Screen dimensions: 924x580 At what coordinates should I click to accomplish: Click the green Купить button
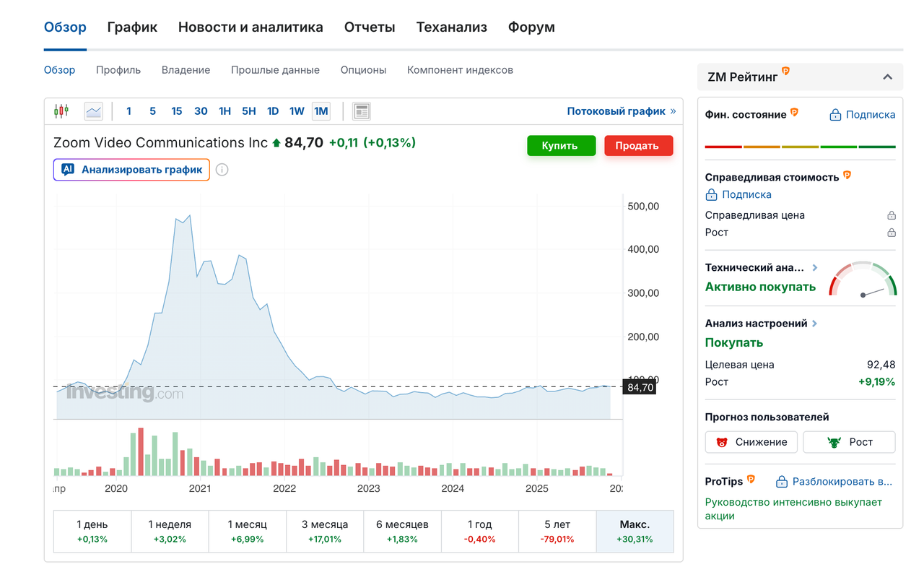click(561, 145)
